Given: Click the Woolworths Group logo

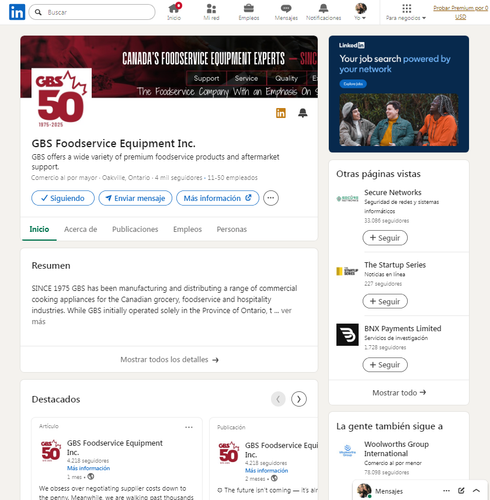Looking at the screenshot, I should tap(347, 450).
